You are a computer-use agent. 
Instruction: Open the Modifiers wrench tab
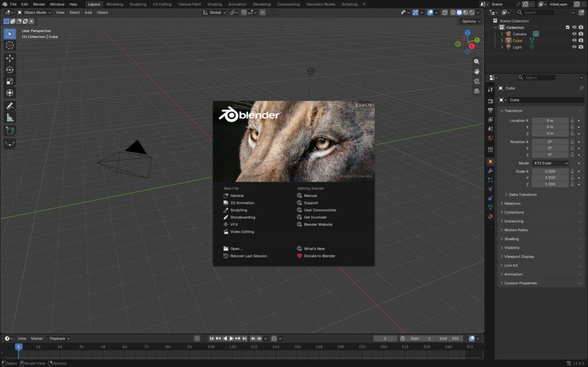[x=490, y=171]
